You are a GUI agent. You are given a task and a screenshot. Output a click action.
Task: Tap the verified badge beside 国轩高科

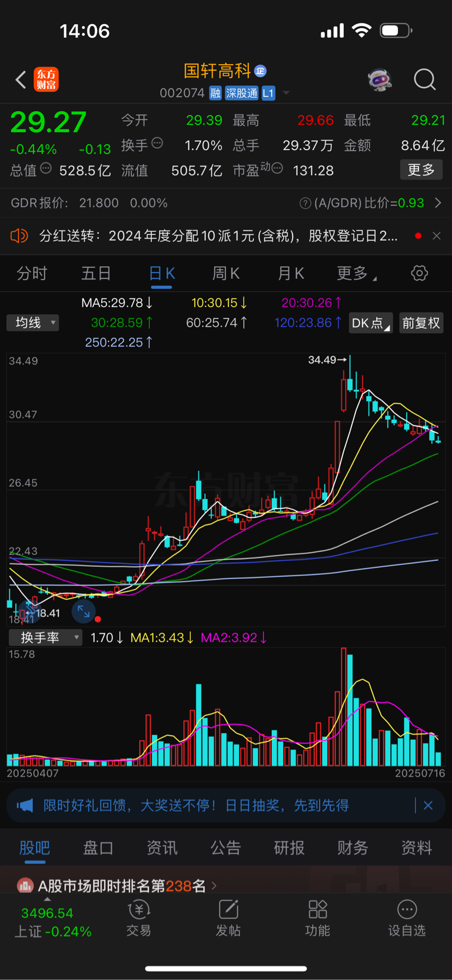pyautogui.click(x=261, y=71)
